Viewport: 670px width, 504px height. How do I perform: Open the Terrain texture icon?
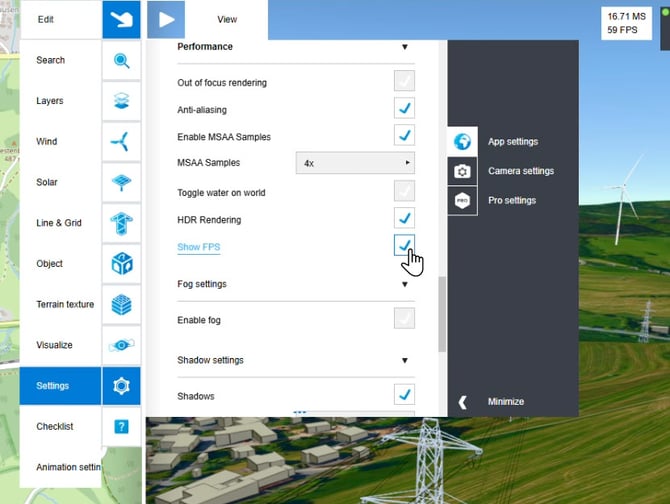122,305
